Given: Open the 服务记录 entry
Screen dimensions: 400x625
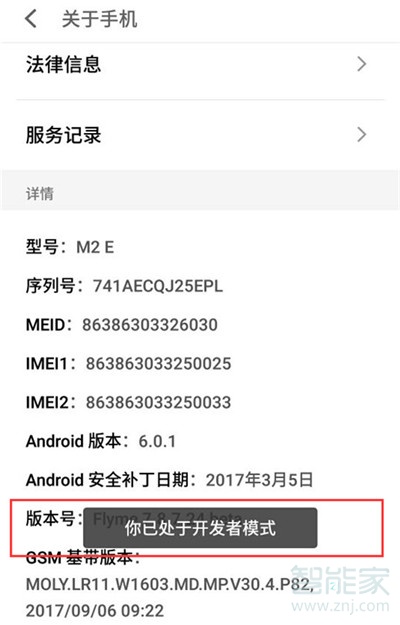Looking at the screenshot, I should click(200, 135).
